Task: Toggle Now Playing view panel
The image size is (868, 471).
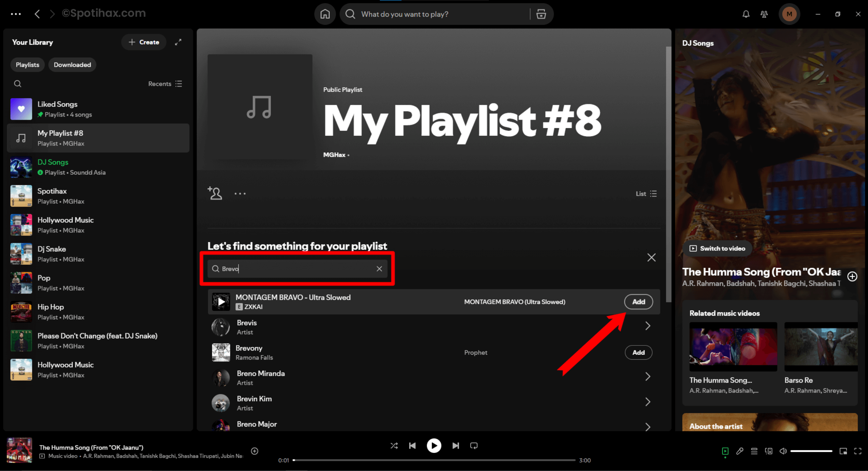Action: tap(725, 451)
